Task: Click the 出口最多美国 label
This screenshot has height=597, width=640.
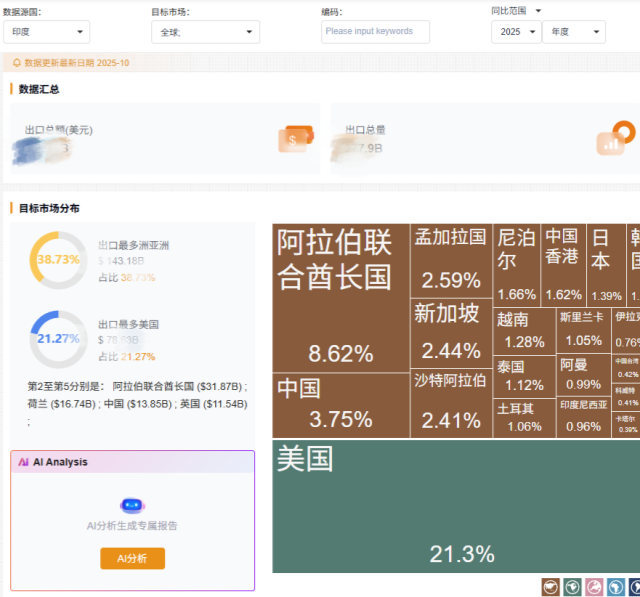Action: pyautogui.click(x=129, y=324)
